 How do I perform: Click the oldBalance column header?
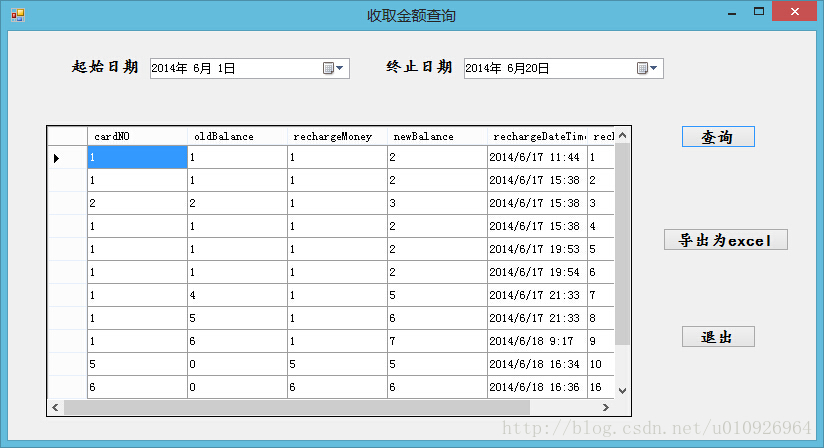click(x=237, y=136)
